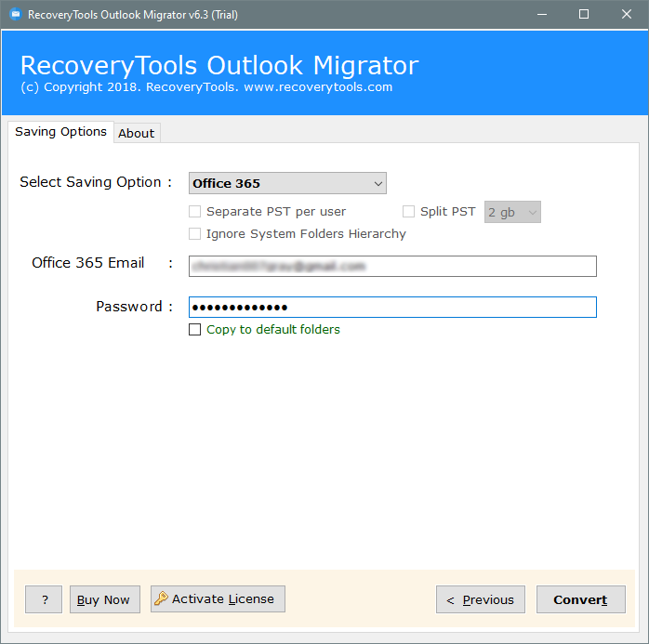This screenshot has width=649, height=644.
Task: Click the 'RecoveryTools Outlook Migrator' banner heading
Action: [x=219, y=65]
